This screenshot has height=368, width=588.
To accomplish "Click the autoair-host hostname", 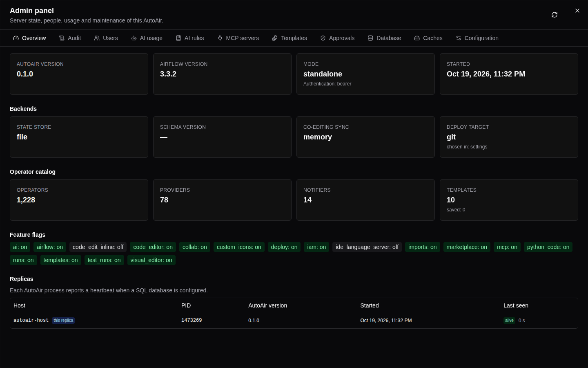I will pos(31,320).
